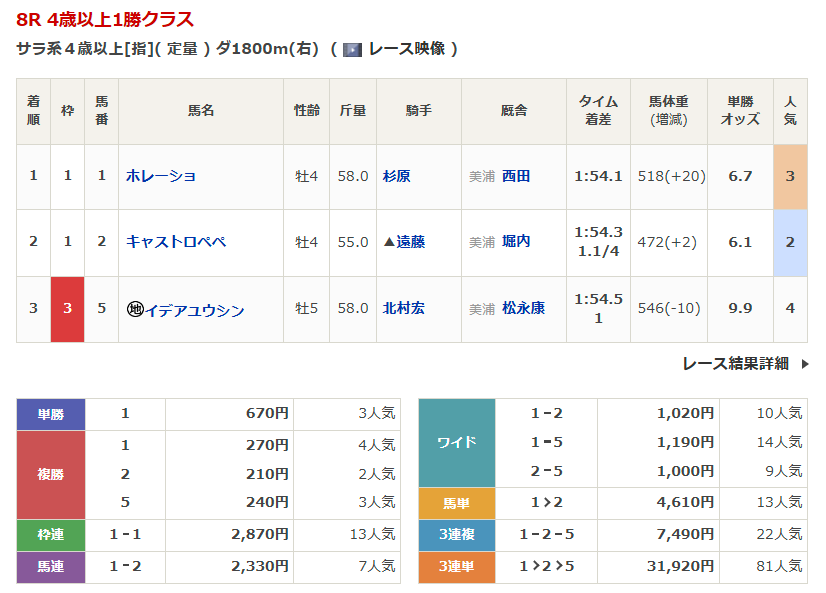View trainer 堀内 details
Viewport: 826px width, 593px height.
[x=516, y=242]
